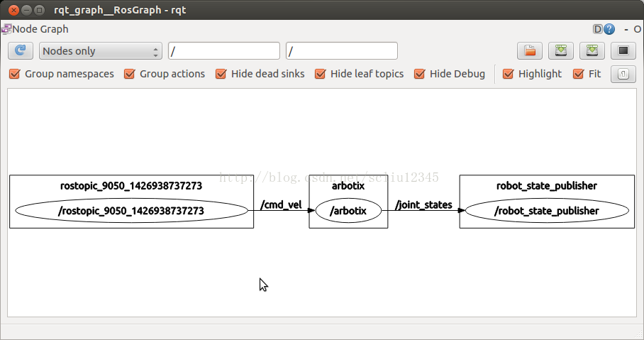
Task: Click the D dock widget icon
Action: [x=598, y=29]
